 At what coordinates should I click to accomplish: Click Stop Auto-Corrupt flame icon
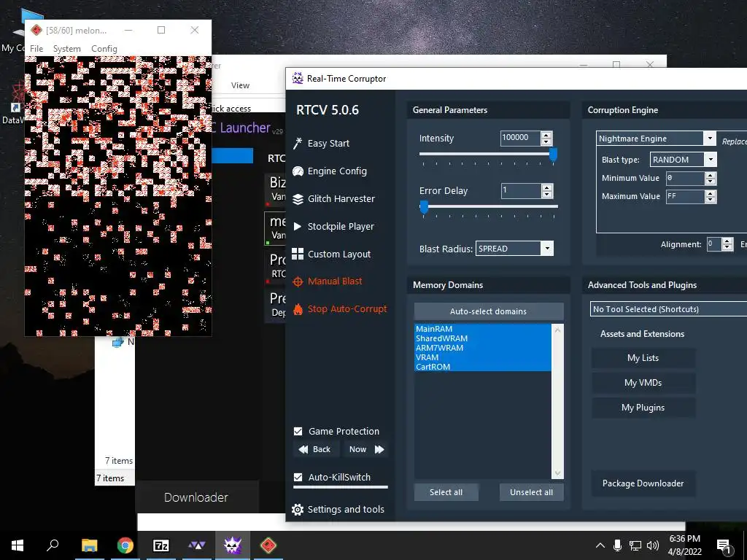(298, 309)
